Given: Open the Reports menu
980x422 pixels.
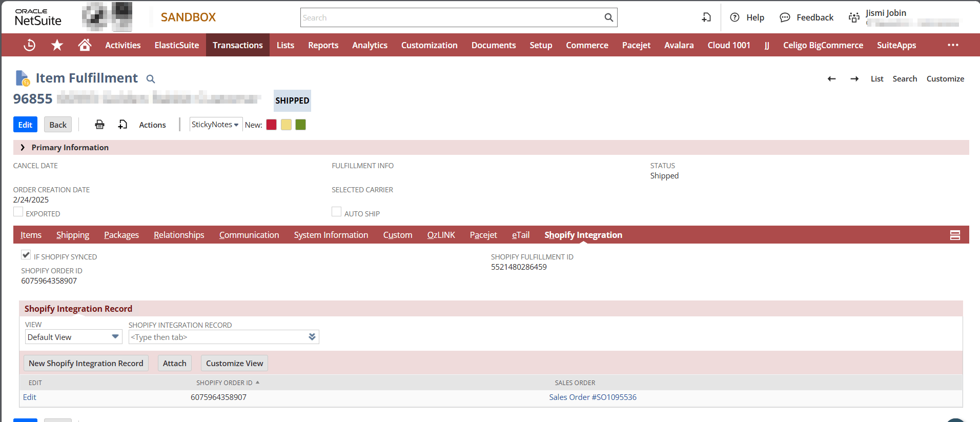Looking at the screenshot, I should 323,45.
